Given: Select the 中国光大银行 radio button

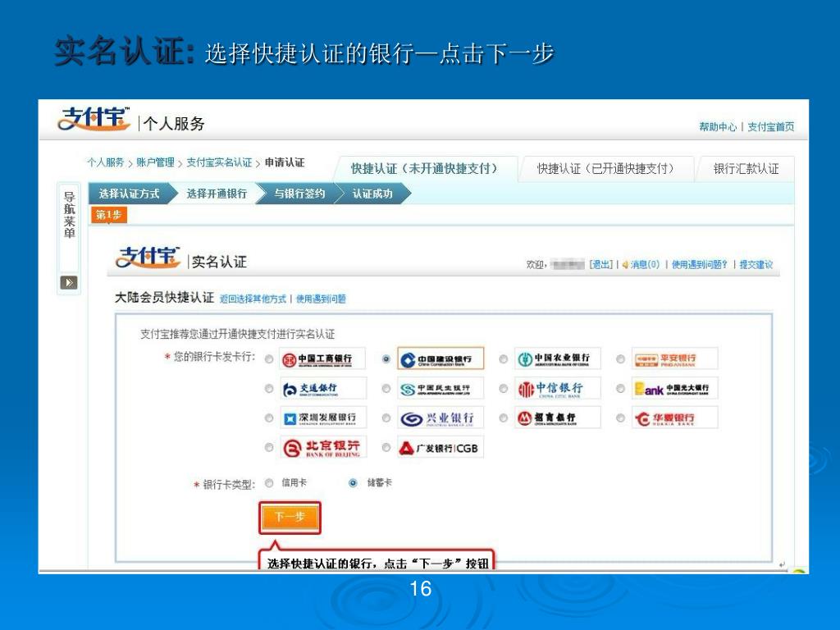Looking at the screenshot, I should click(620, 388).
